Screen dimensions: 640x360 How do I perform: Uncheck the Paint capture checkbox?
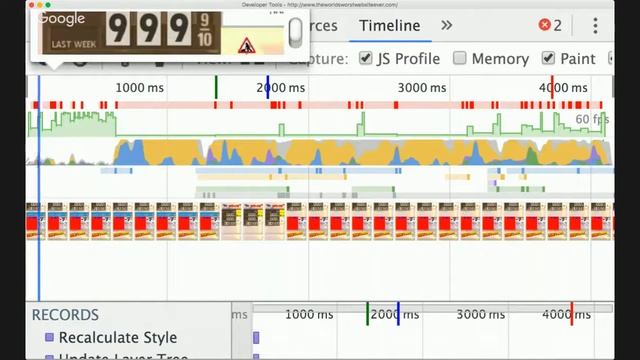coord(548,58)
